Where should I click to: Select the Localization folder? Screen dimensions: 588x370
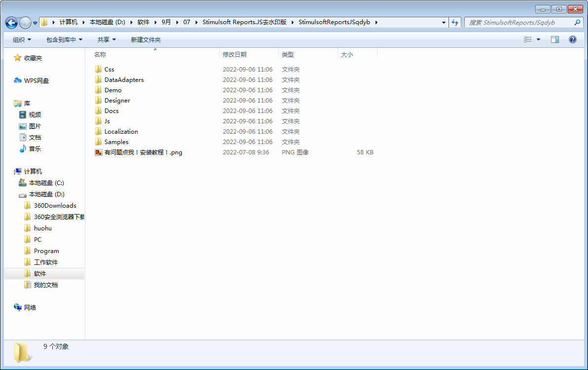120,131
